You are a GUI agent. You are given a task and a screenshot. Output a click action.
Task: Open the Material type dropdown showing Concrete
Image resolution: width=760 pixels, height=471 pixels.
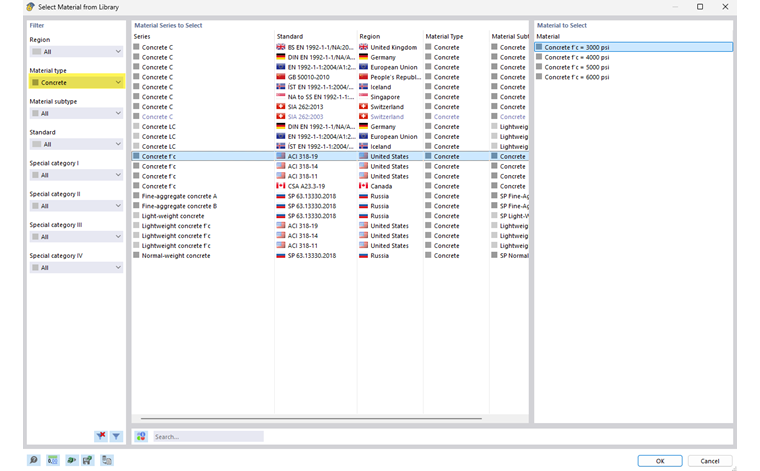(x=76, y=82)
